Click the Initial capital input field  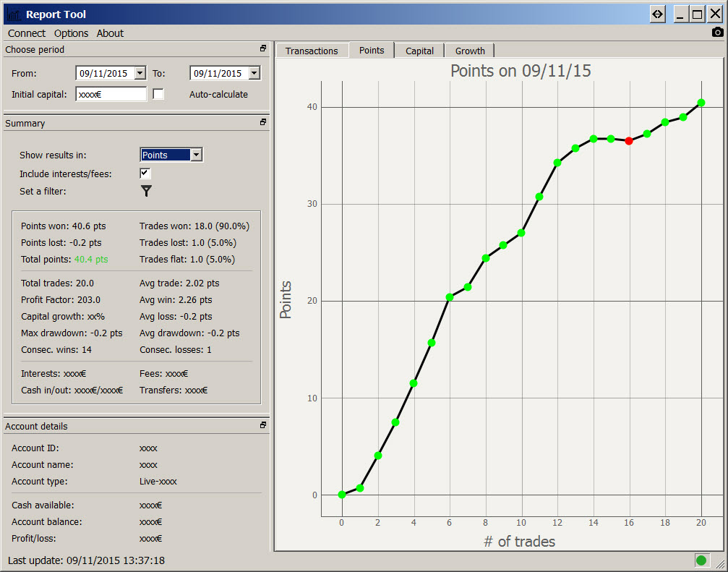coord(111,94)
